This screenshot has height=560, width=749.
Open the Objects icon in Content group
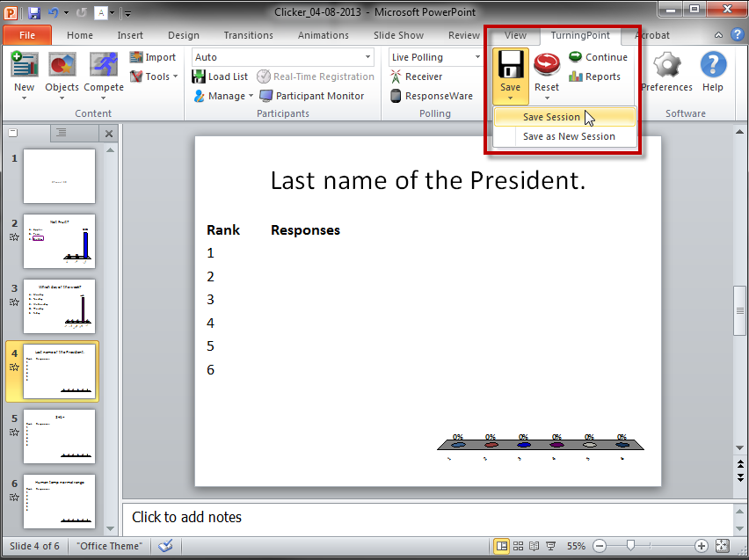tap(62, 65)
